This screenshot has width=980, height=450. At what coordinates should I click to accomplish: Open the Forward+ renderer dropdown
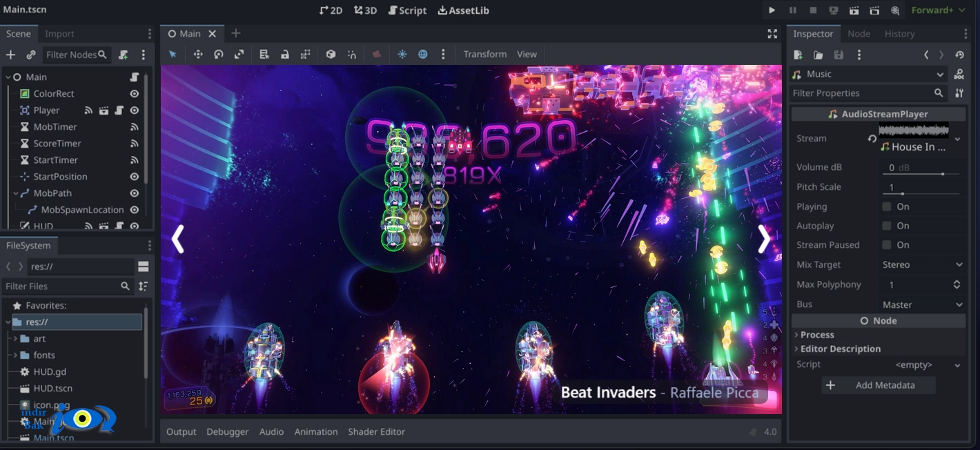click(x=939, y=10)
